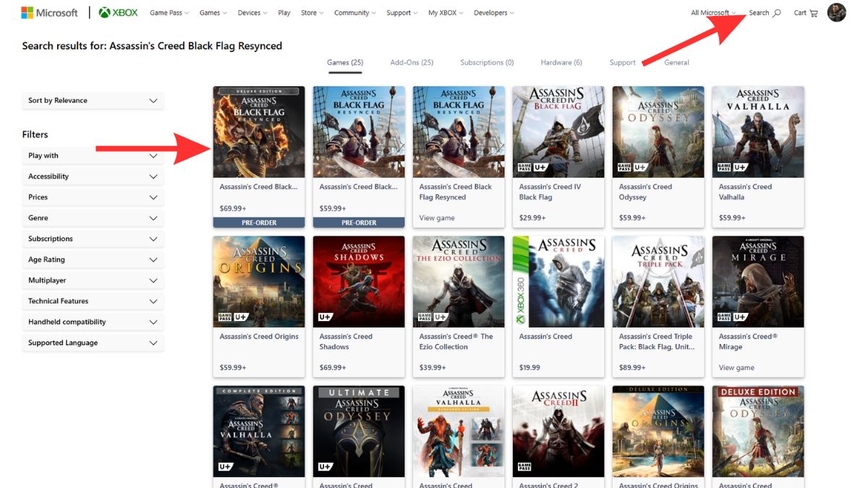Expand the Age Rating filter
Screen dimensions: 868x488
point(93,260)
